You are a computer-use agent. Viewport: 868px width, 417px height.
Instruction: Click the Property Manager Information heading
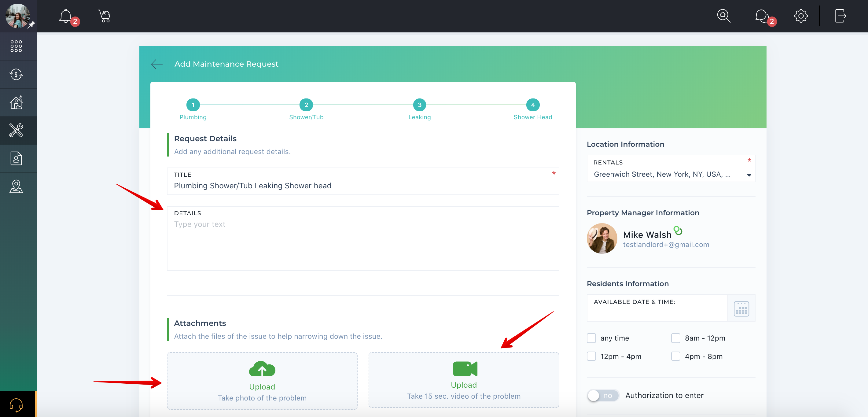coord(643,213)
